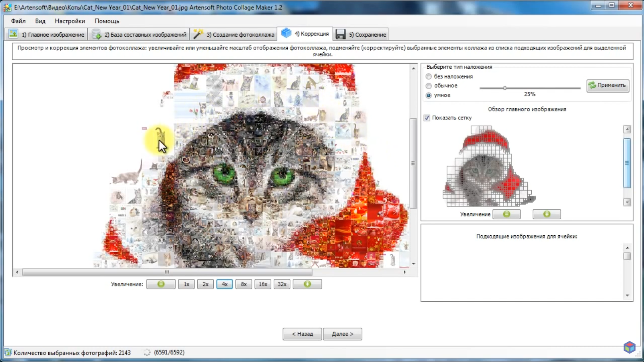Click the Применить button

click(608, 85)
